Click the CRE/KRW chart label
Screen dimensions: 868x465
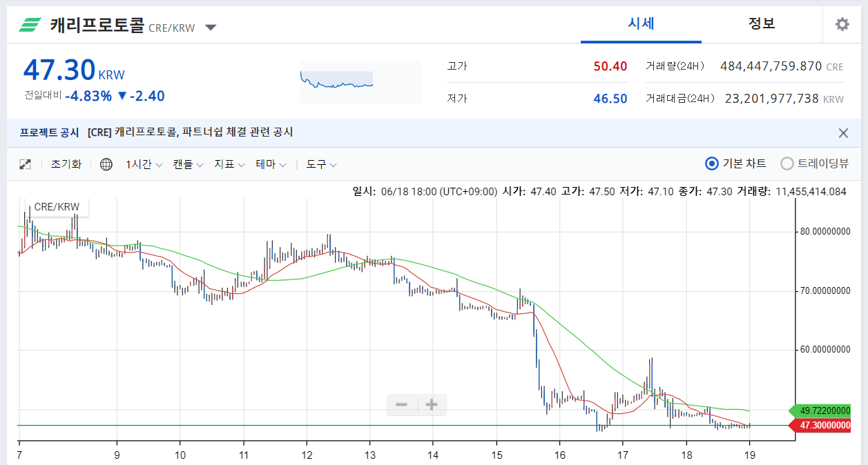pyautogui.click(x=58, y=206)
